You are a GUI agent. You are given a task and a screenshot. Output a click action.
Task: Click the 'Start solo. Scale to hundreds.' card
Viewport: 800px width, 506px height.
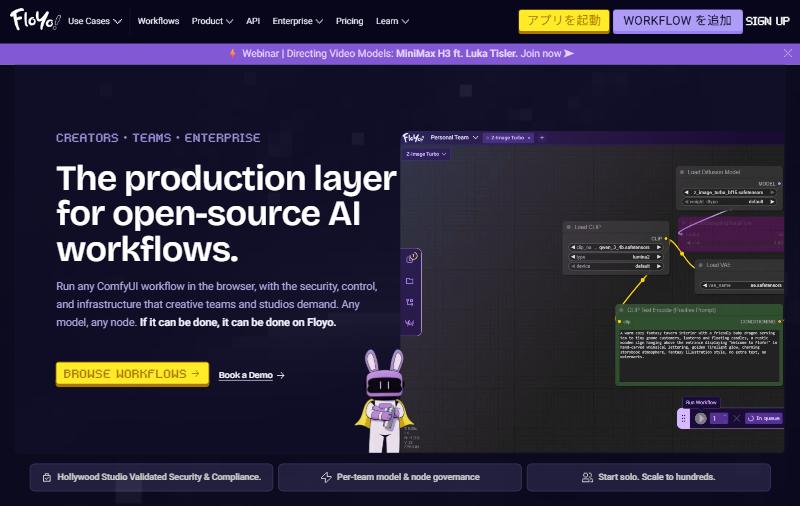648,477
